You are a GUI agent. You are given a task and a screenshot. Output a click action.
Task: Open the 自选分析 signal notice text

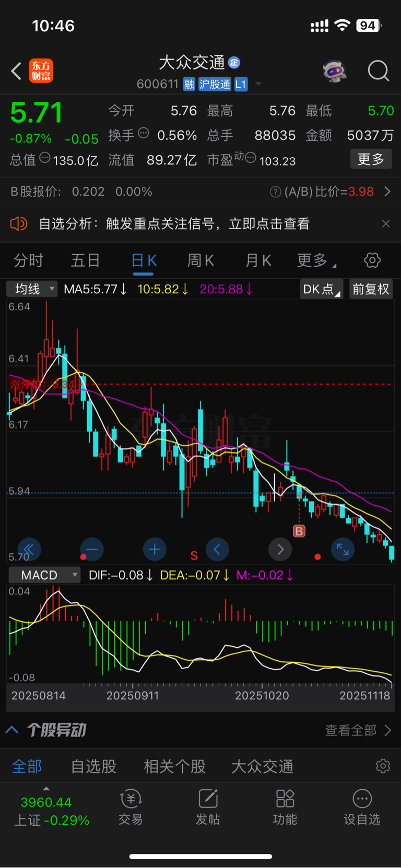tap(174, 224)
